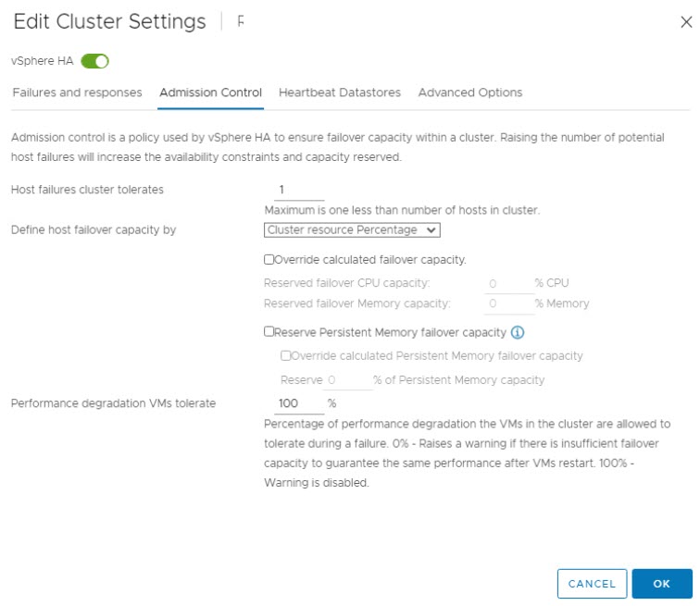The width and height of the screenshot is (700, 606).
Task: Click the 'Define host failover capacity by' label
Action: [x=94, y=230]
